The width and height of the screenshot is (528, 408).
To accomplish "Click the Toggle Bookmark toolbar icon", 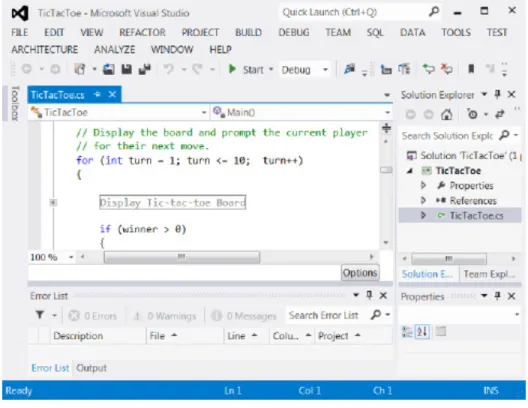I will (x=471, y=69).
